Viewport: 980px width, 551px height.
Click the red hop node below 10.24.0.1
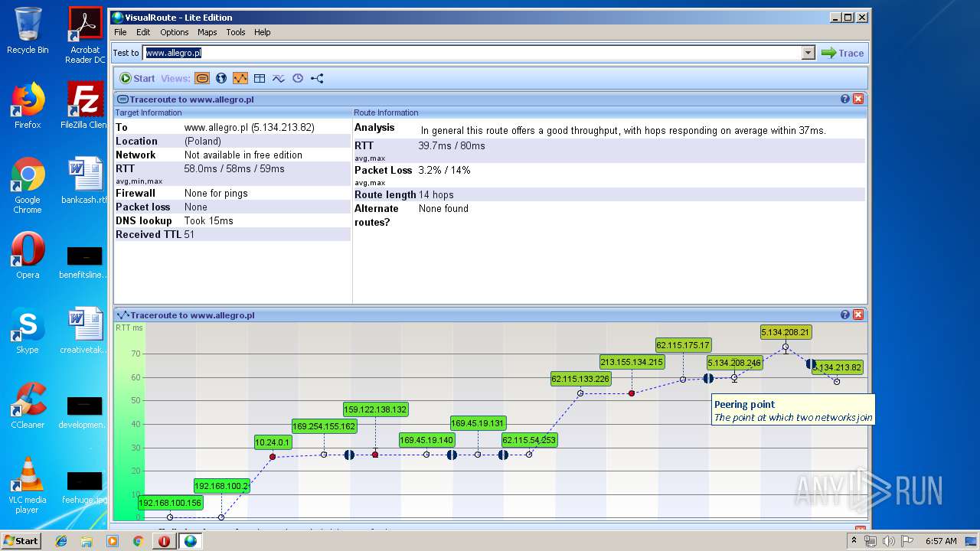point(273,457)
